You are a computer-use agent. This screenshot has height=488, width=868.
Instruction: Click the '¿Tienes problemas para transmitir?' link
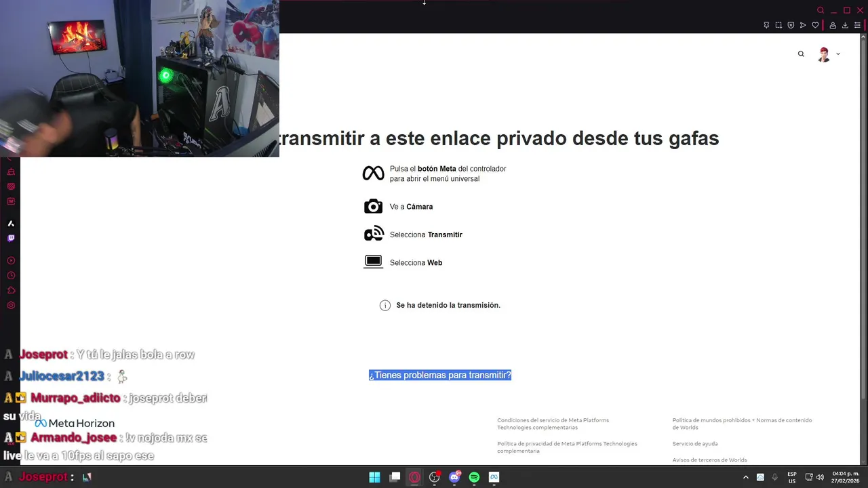coord(440,375)
